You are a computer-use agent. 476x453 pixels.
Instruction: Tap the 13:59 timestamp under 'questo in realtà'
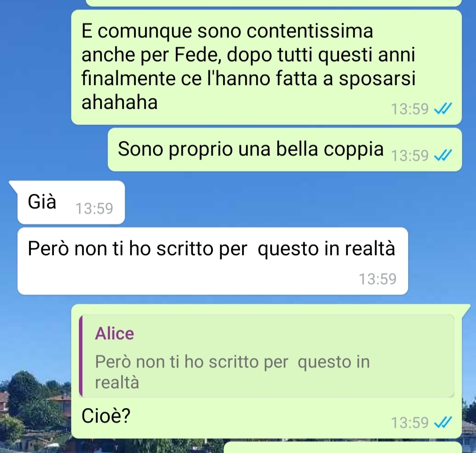tap(378, 279)
